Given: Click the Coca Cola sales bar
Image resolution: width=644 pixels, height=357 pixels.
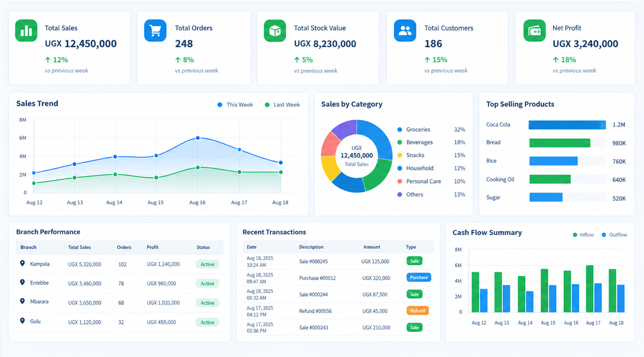Looking at the screenshot, I should coord(567,125).
